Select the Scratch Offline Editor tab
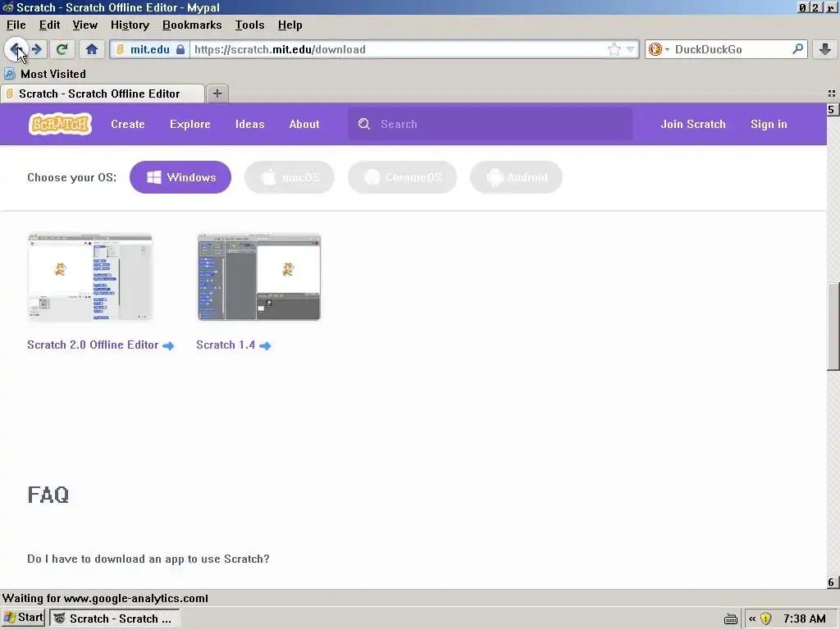 click(x=103, y=94)
